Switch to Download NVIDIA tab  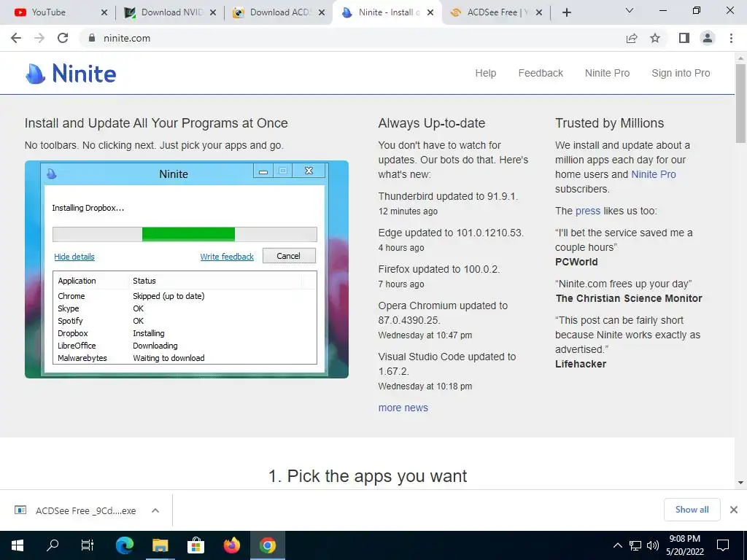click(x=170, y=12)
